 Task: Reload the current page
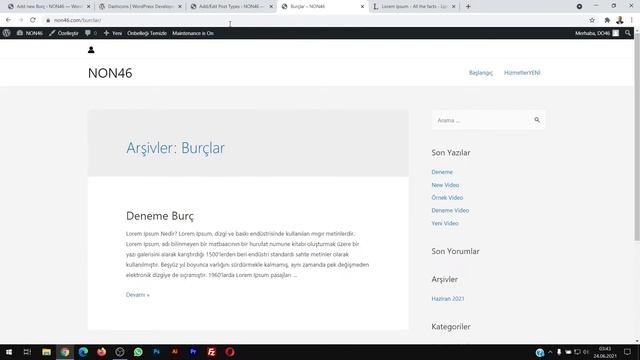[x=33, y=20]
